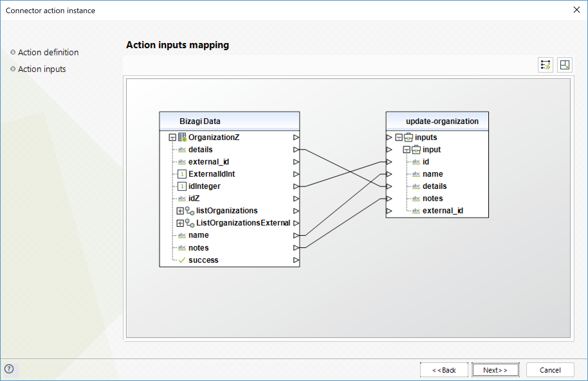
Task: Click the checkmark icon beside success
Action: [182, 260]
